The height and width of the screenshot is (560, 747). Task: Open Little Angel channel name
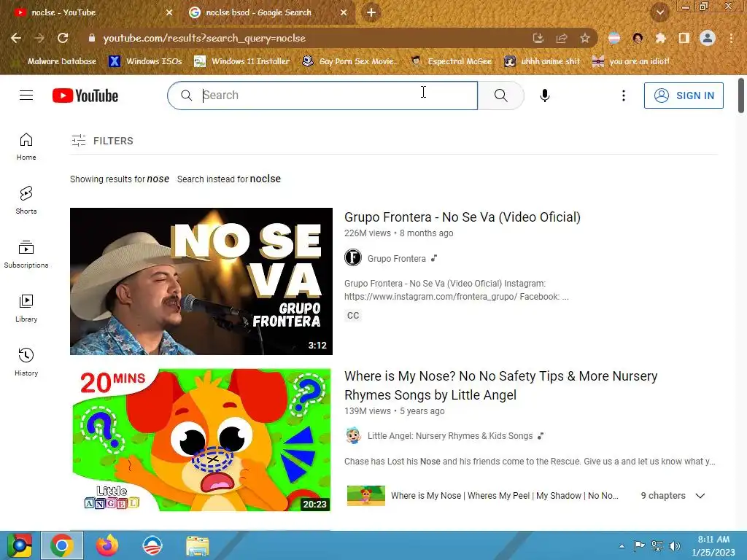[x=449, y=436]
